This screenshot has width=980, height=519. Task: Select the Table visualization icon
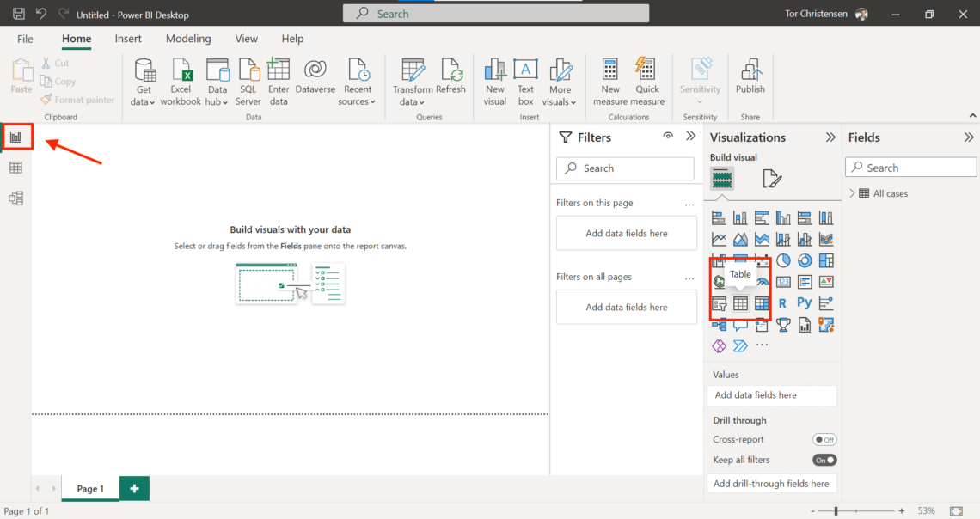740,303
